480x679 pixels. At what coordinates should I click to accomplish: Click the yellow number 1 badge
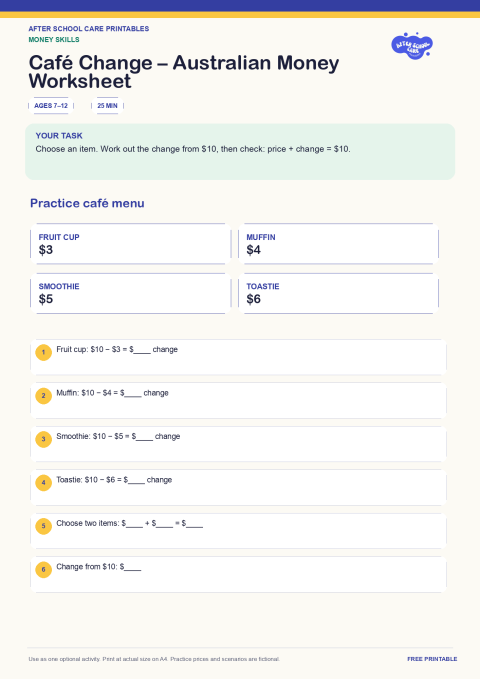(43, 352)
